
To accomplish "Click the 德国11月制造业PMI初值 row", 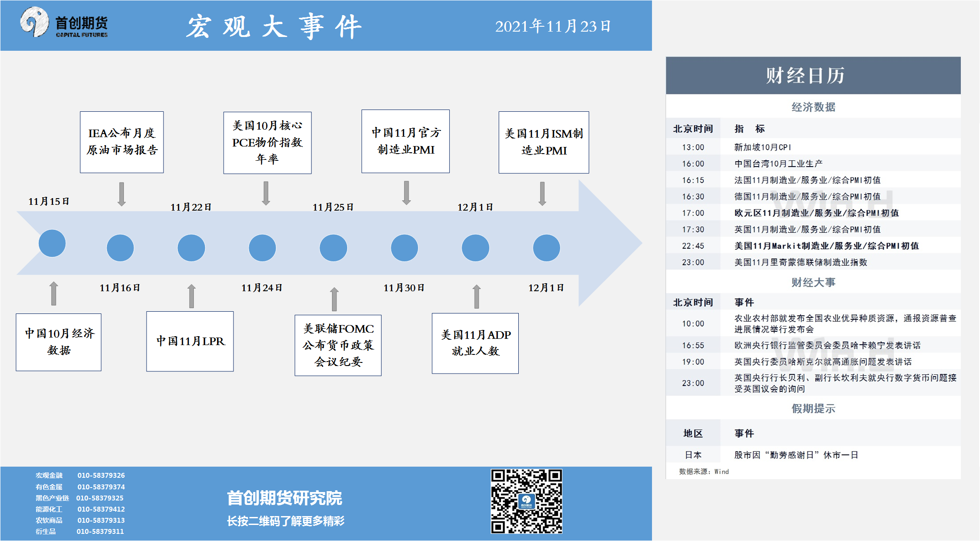I will click(x=813, y=196).
